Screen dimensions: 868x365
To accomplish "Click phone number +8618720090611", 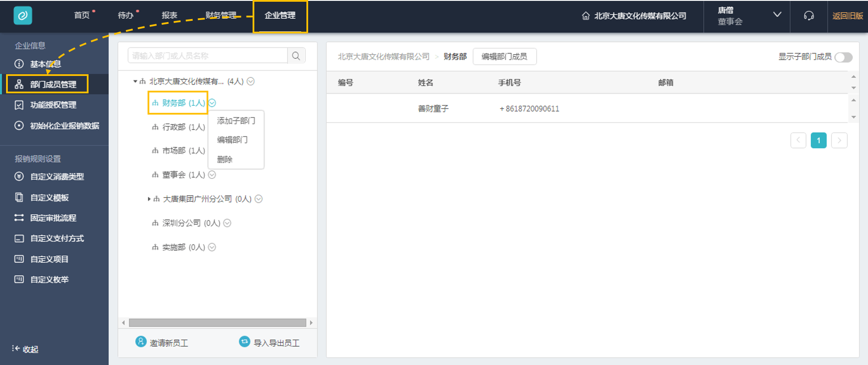I will 529,109.
